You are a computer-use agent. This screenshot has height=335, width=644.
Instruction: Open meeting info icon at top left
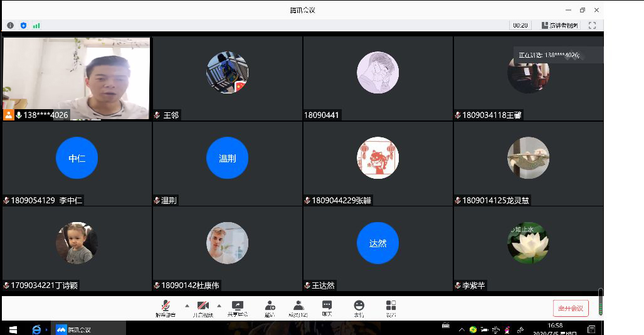click(10, 26)
